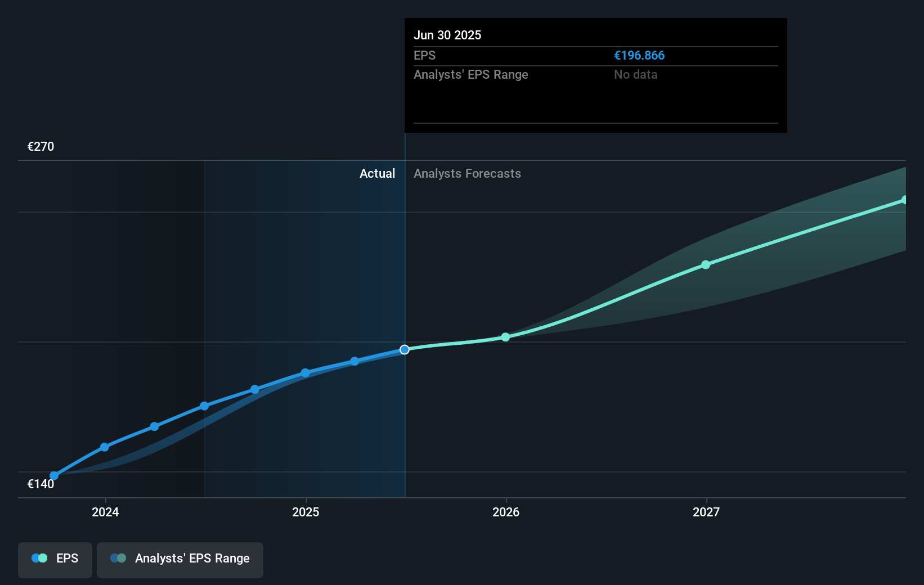Click the No data label in the tooltip
The image size is (924, 585).
(635, 74)
